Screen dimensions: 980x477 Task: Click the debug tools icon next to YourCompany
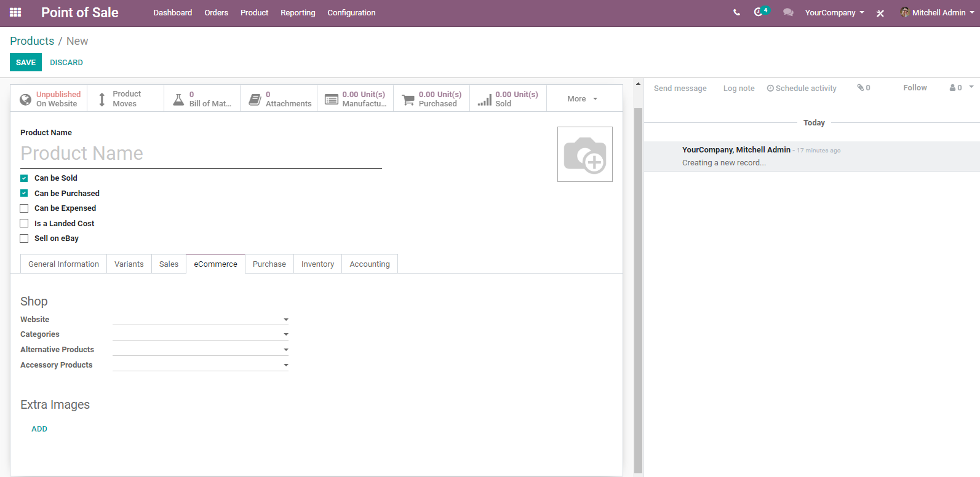pyautogui.click(x=880, y=13)
